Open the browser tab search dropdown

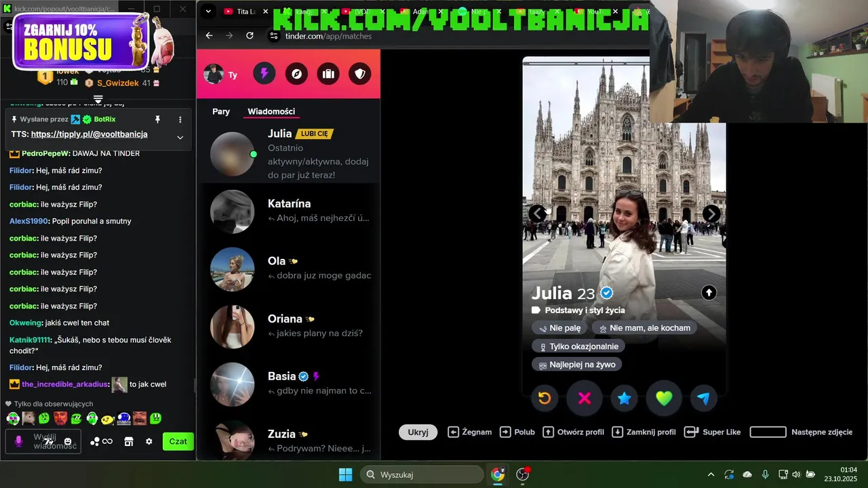click(208, 12)
